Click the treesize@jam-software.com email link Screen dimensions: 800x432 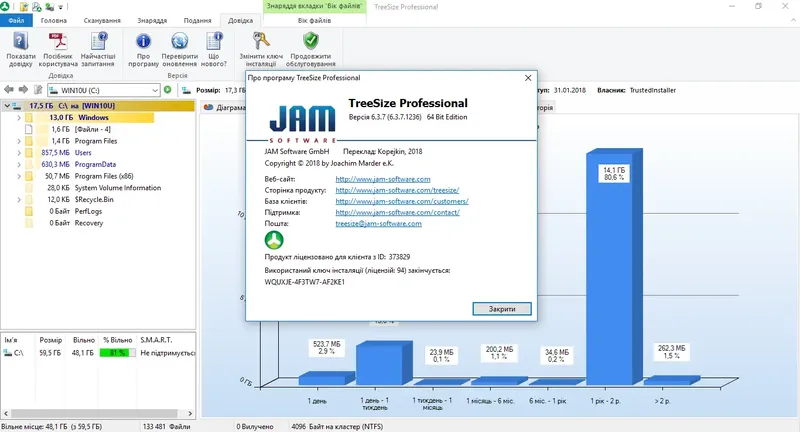(378, 223)
